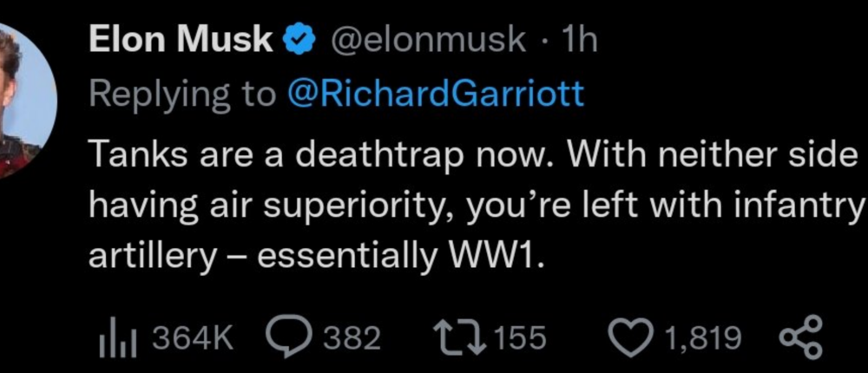Click the "Replying to" label

[x=181, y=94]
